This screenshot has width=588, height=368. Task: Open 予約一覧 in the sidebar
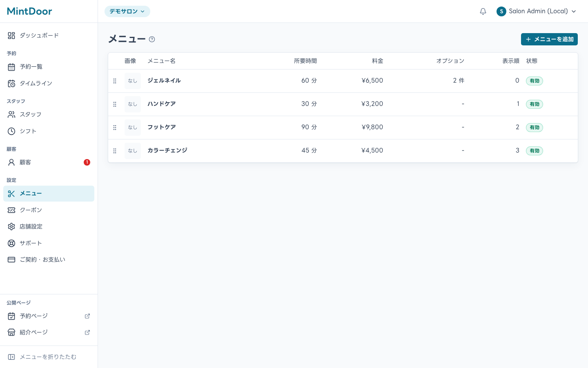coord(49,67)
